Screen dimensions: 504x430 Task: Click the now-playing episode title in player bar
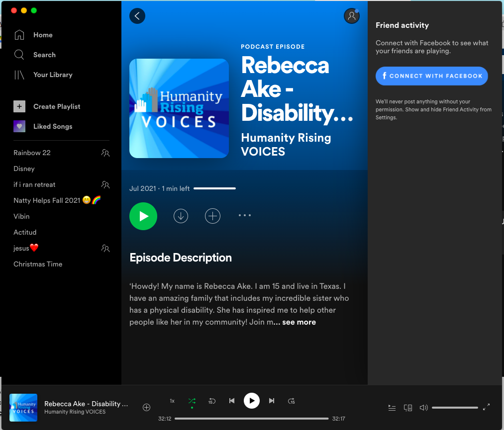coord(86,404)
